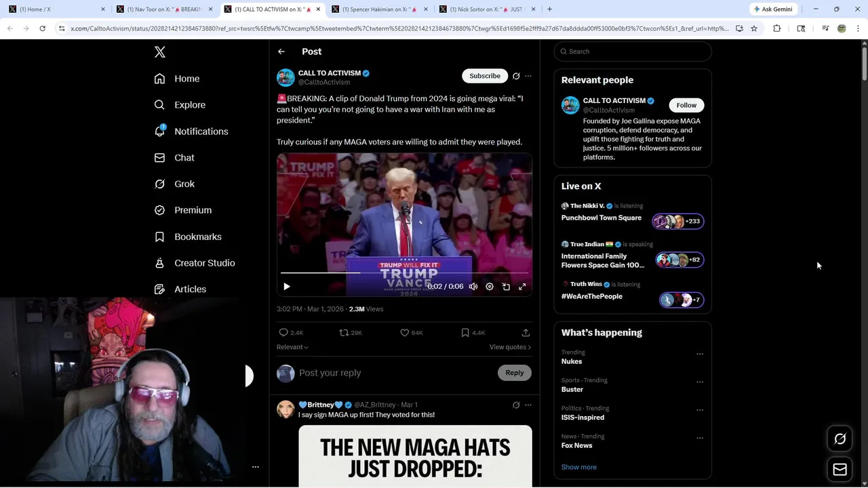Go back using the Post back arrow
Screen dimensions: 868x488
281,52
